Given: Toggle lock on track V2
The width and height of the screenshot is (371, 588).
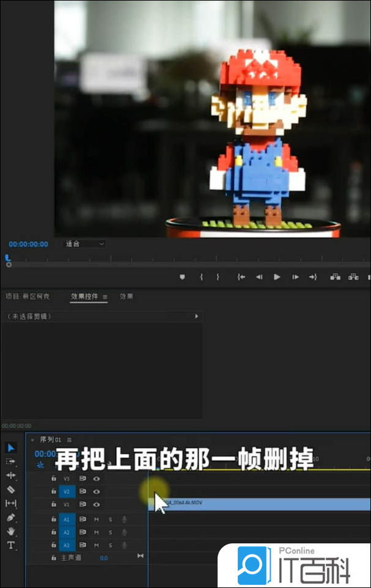Looking at the screenshot, I should pyautogui.click(x=54, y=491).
